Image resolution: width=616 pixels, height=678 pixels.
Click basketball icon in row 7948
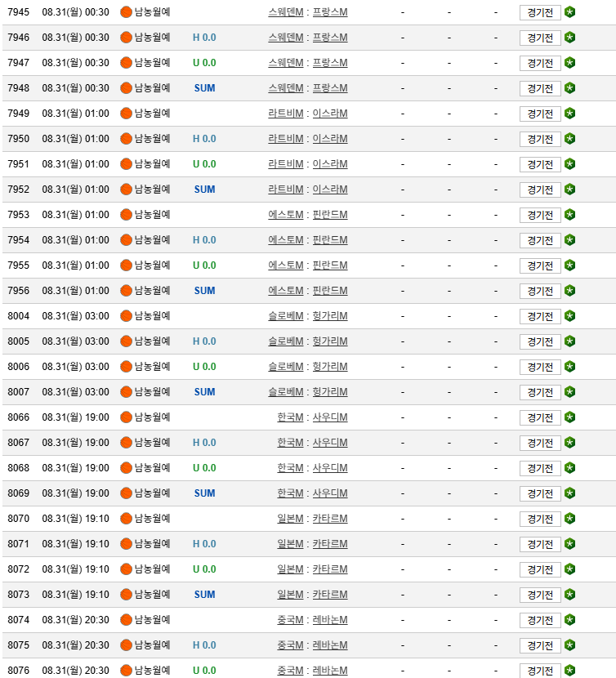(x=126, y=88)
